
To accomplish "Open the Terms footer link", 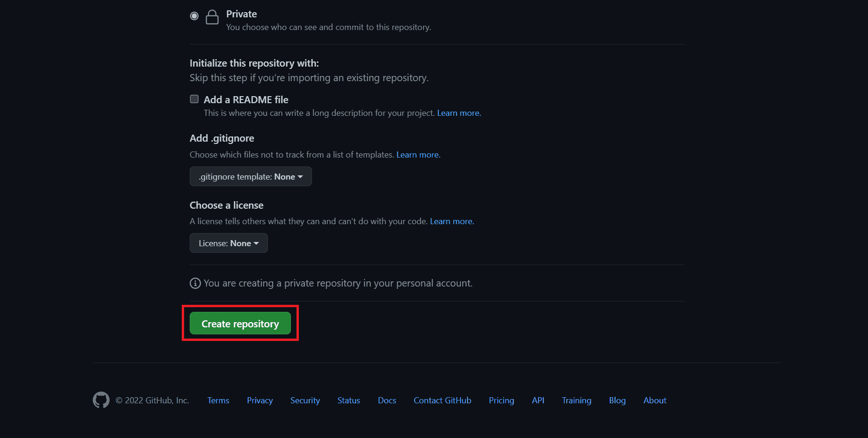I will [x=218, y=400].
